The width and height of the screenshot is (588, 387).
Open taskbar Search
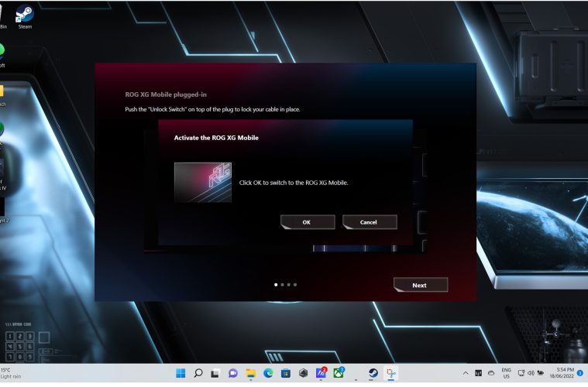(198, 373)
